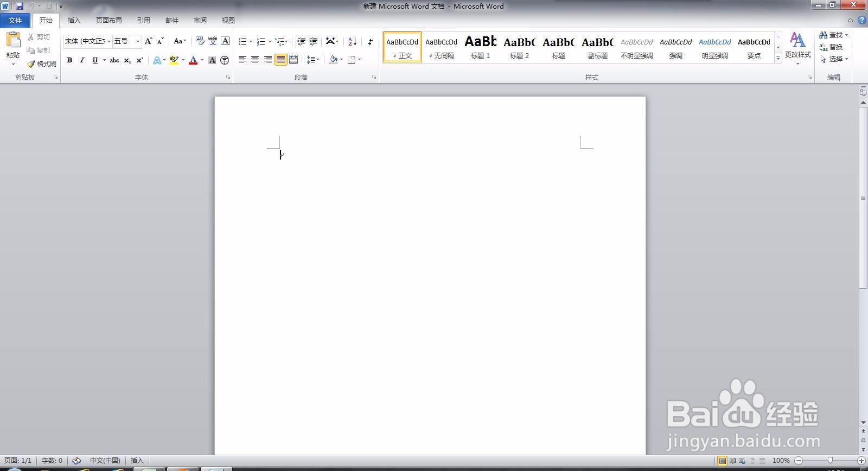The image size is (868, 471).
Task: Enable Distributed alignment
Action: (x=293, y=60)
